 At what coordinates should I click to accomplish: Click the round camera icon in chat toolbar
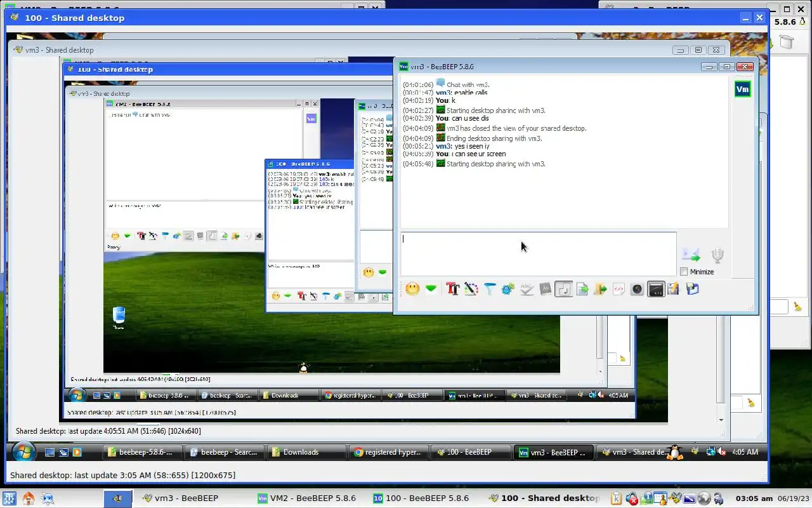(637, 289)
